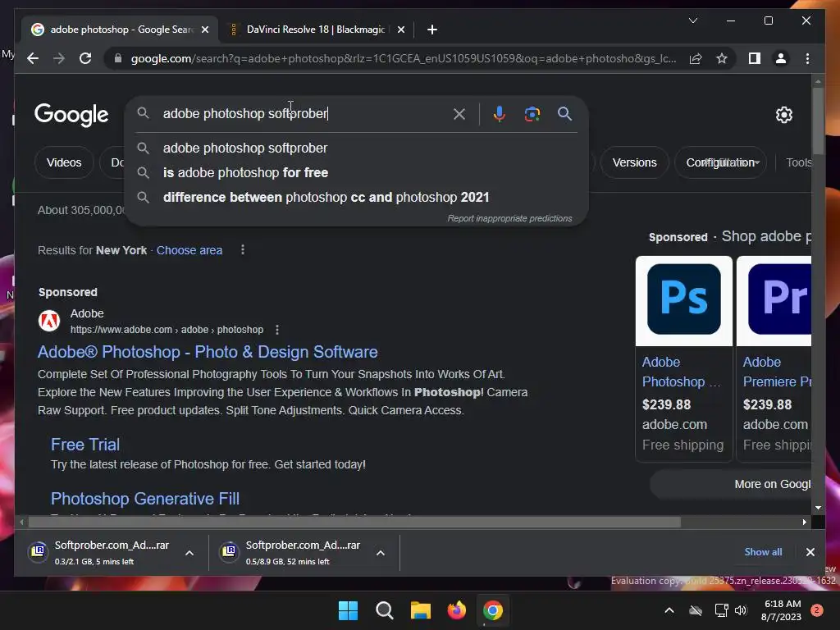Click the volume icon in system tray
840x630 pixels.
click(x=741, y=610)
